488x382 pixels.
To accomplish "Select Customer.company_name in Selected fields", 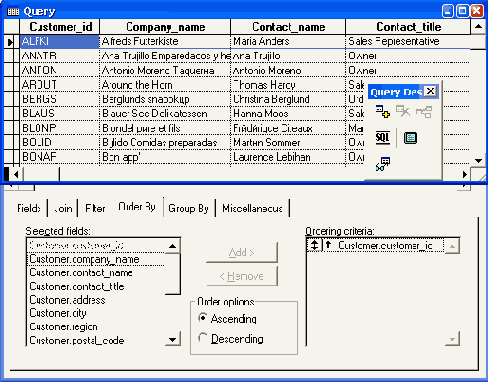I will pyautogui.click(x=96, y=259).
